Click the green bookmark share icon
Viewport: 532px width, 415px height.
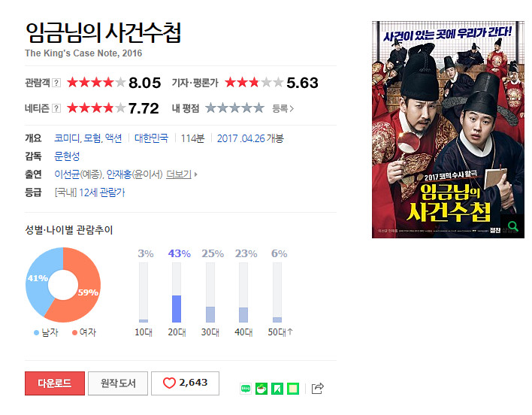click(x=277, y=389)
